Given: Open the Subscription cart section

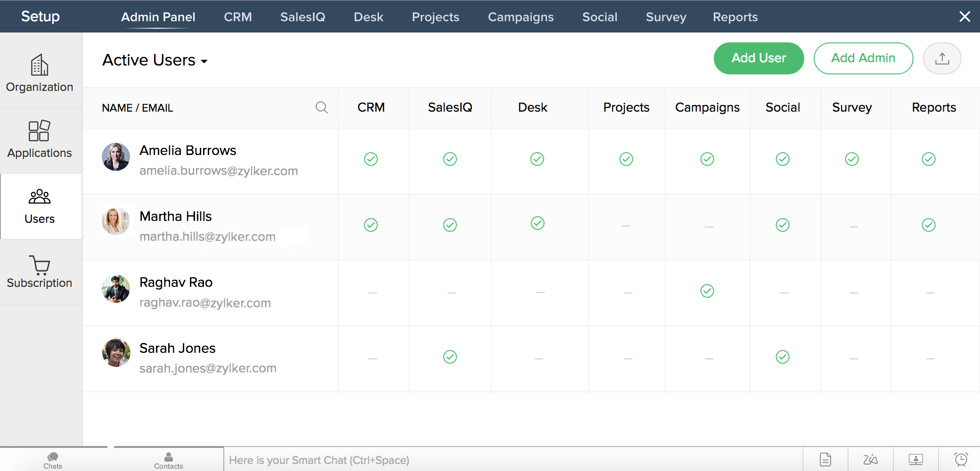Looking at the screenshot, I should [x=40, y=272].
